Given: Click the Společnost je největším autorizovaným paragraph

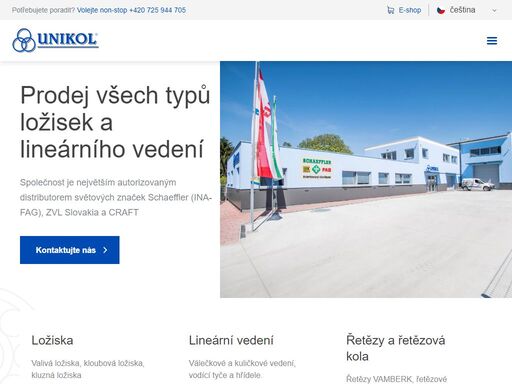Looking at the screenshot, I should [x=116, y=197].
